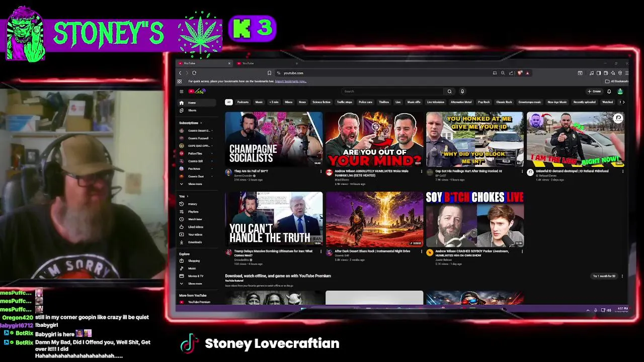
Task: Select the All filter chip
Action: (228, 102)
